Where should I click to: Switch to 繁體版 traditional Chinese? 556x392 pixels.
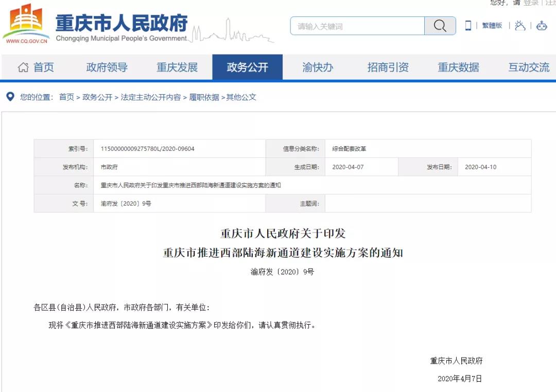click(492, 26)
